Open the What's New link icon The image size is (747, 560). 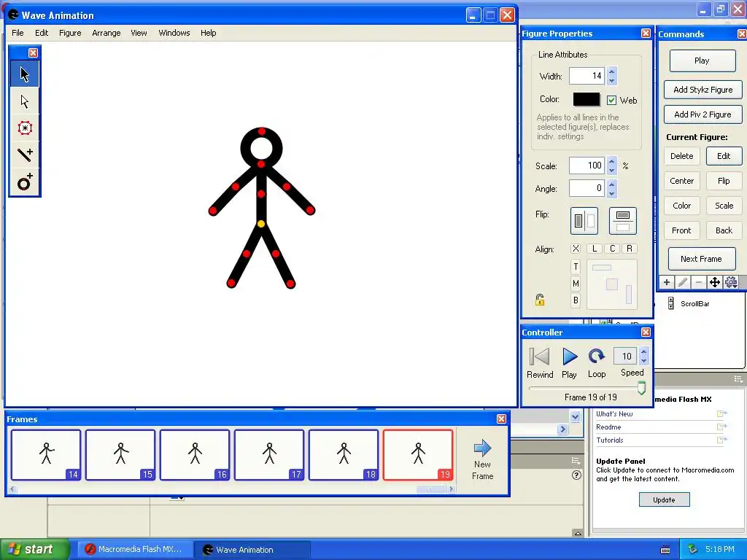point(721,414)
